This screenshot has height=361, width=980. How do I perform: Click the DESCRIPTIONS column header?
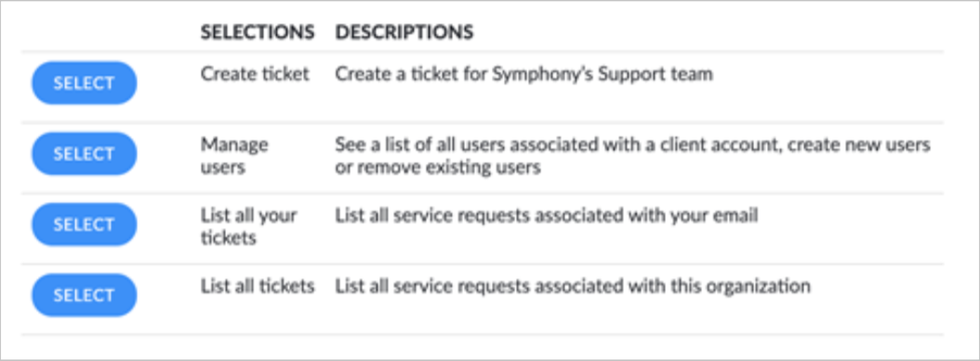pyautogui.click(x=404, y=32)
